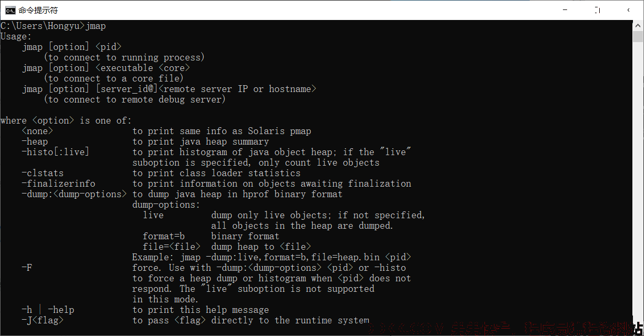Click the -h | -help option text

pyautogui.click(x=48, y=310)
